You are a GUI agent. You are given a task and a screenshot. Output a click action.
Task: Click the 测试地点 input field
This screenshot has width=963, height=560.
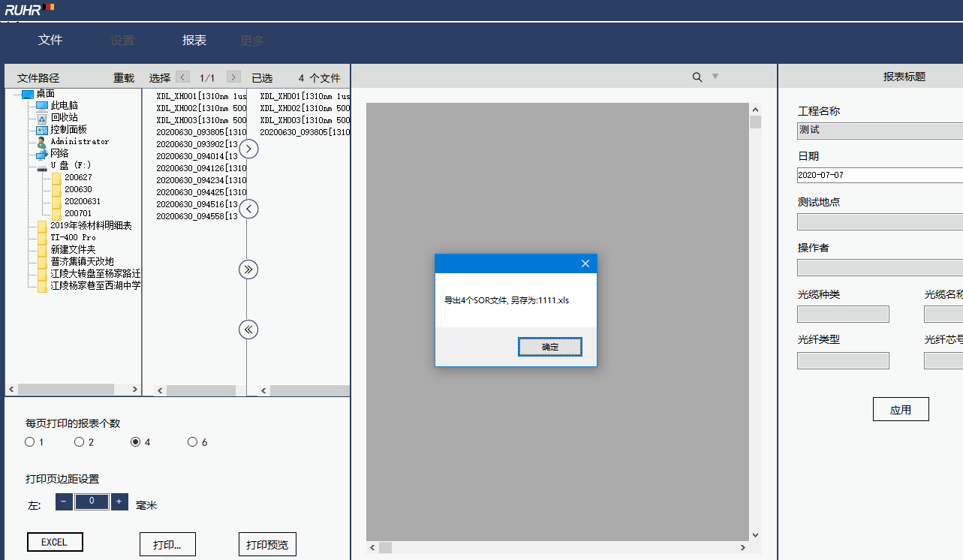pyautogui.click(x=880, y=221)
